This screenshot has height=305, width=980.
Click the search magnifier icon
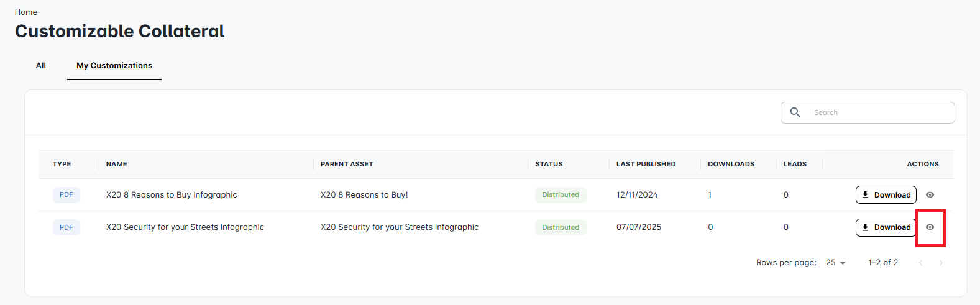pos(795,112)
